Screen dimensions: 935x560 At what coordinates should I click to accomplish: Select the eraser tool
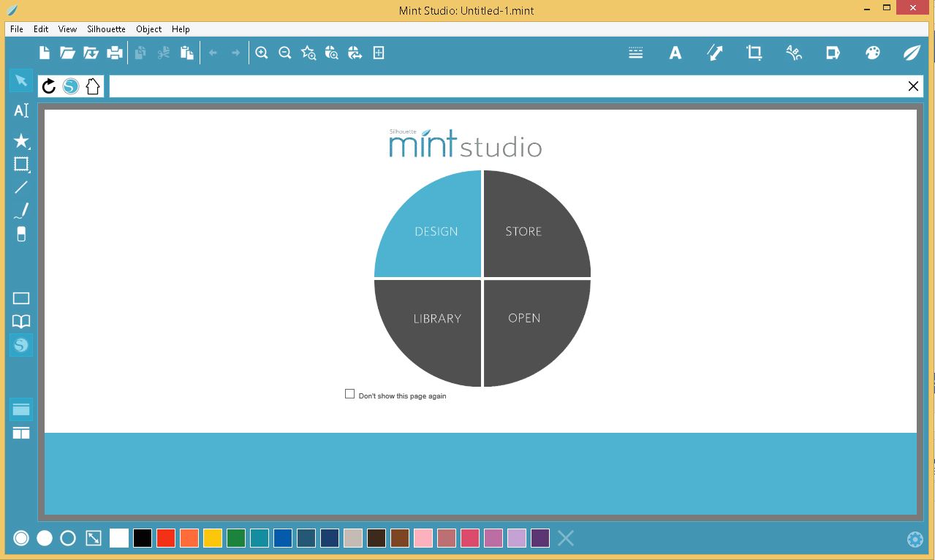pos(21,234)
